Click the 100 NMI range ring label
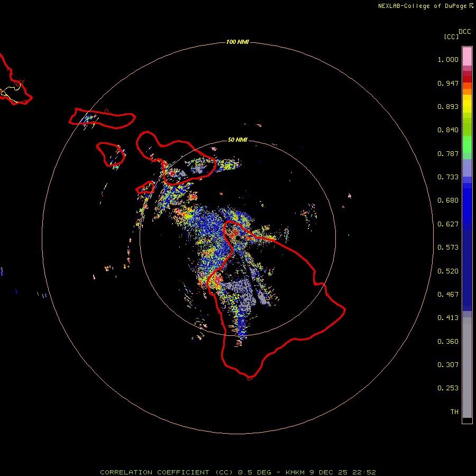 (237, 42)
